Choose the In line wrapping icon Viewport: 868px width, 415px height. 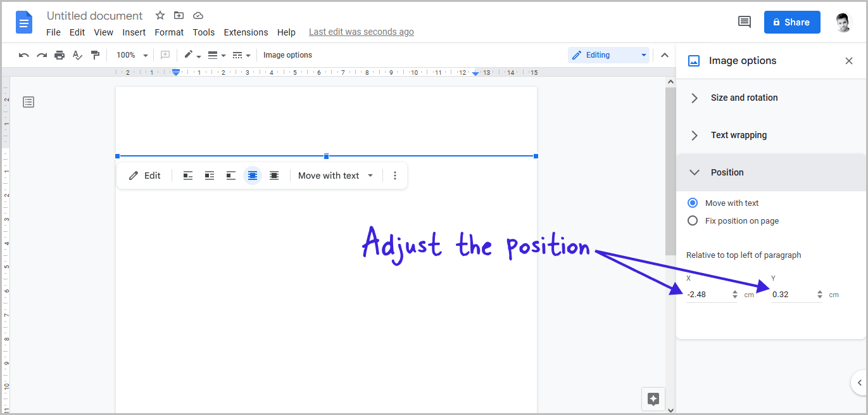[188, 176]
